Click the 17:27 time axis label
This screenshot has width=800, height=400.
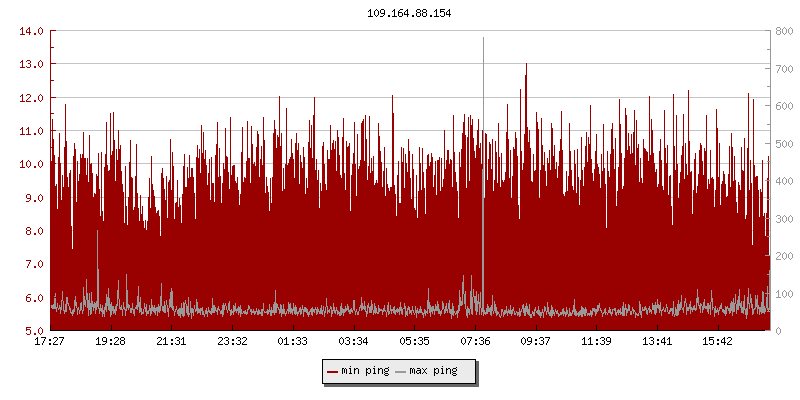(x=50, y=342)
